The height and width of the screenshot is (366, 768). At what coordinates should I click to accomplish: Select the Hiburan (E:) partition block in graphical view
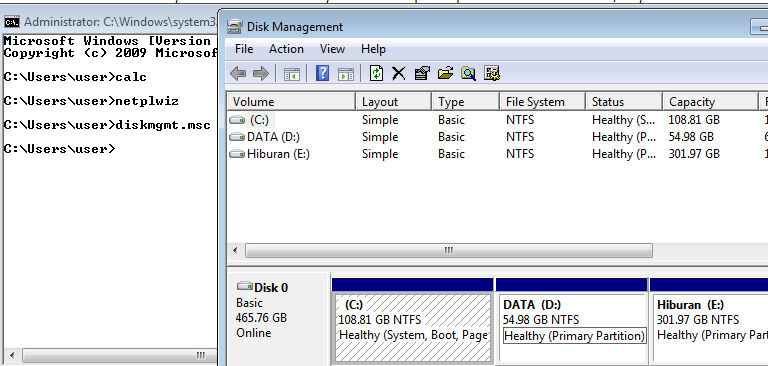[x=709, y=321]
